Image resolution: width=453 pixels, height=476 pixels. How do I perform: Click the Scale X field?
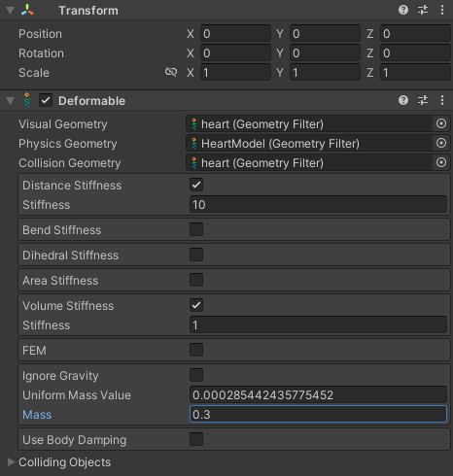235,72
